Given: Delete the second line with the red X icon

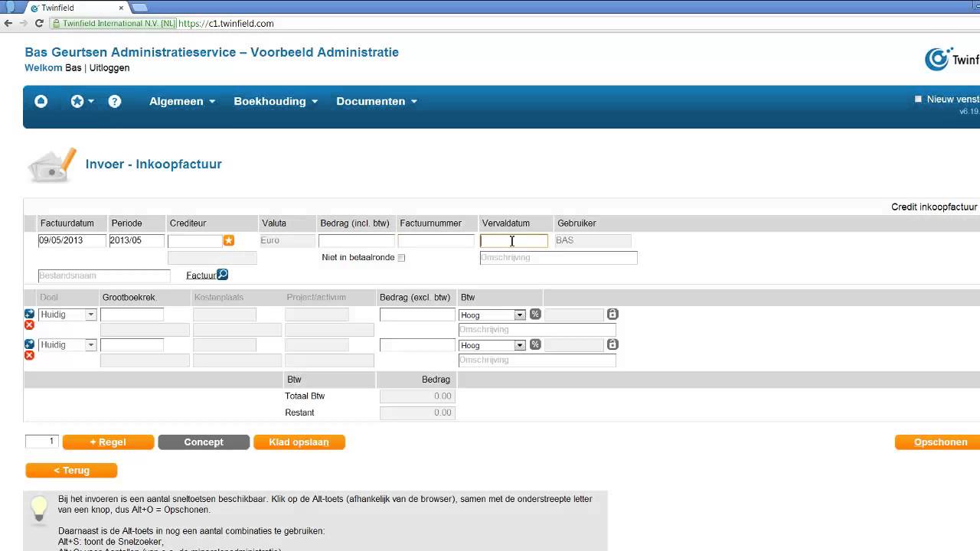Looking at the screenshot, I should [x=29, y=355].
